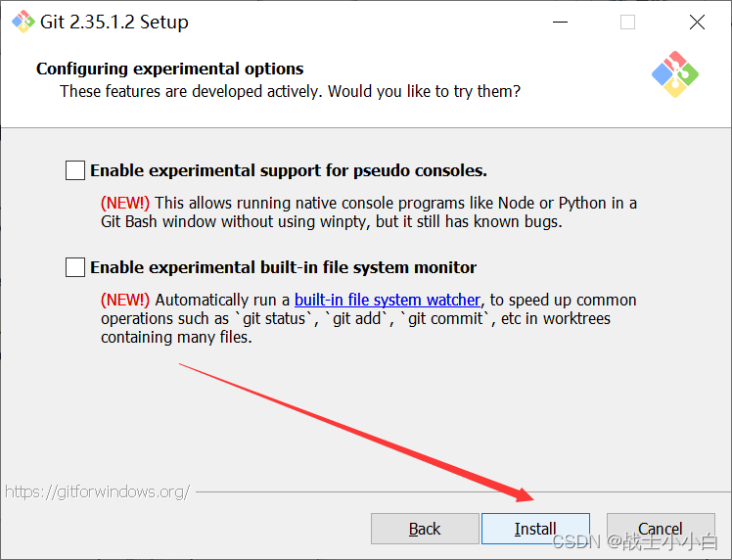Click the disabled maximize window icon
The height and width of the screenshot is (560, 732).
(627, 22)
